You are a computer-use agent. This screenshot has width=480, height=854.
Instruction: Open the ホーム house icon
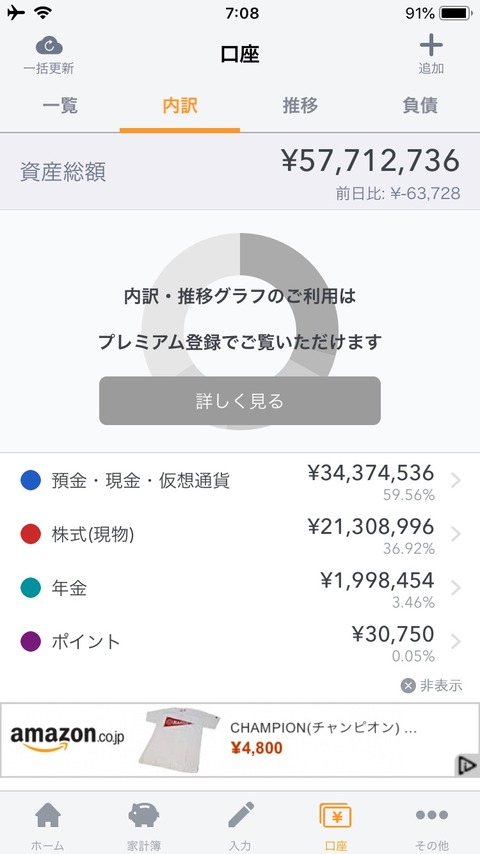(48, 815)
